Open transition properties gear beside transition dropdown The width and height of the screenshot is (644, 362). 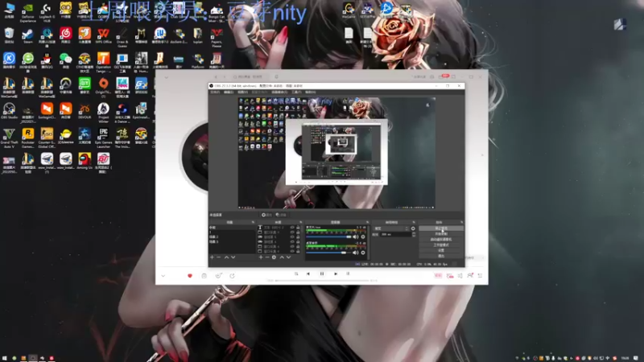413,228
